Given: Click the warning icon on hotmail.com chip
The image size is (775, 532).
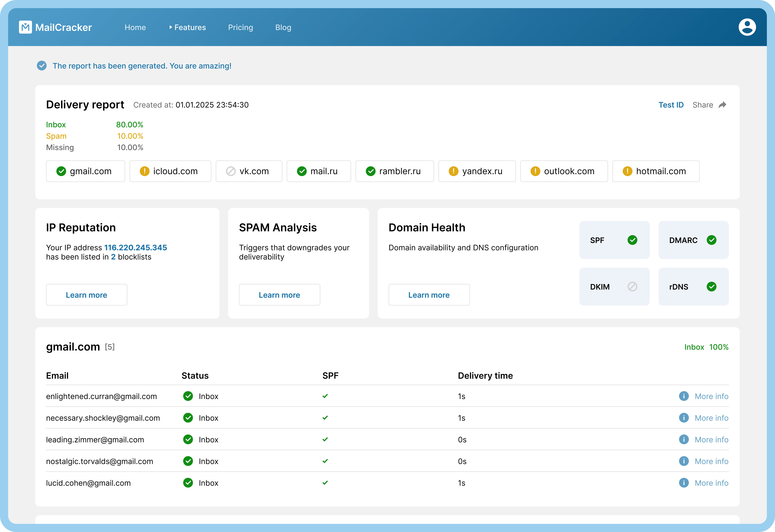Looking at the screenshot, I should [x=627, y=171].
